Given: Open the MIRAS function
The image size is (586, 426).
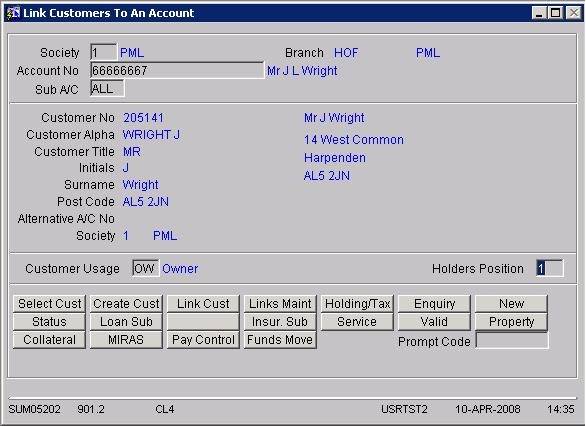Looking at the screenshot, I should coord(126,340).
